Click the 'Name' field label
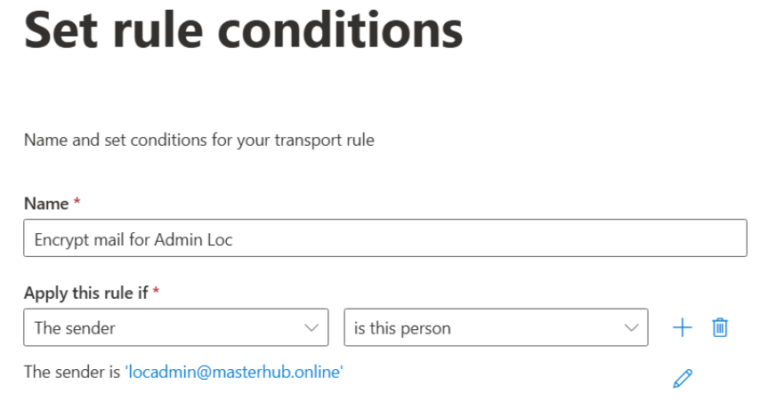 click(x=45, y=203)
